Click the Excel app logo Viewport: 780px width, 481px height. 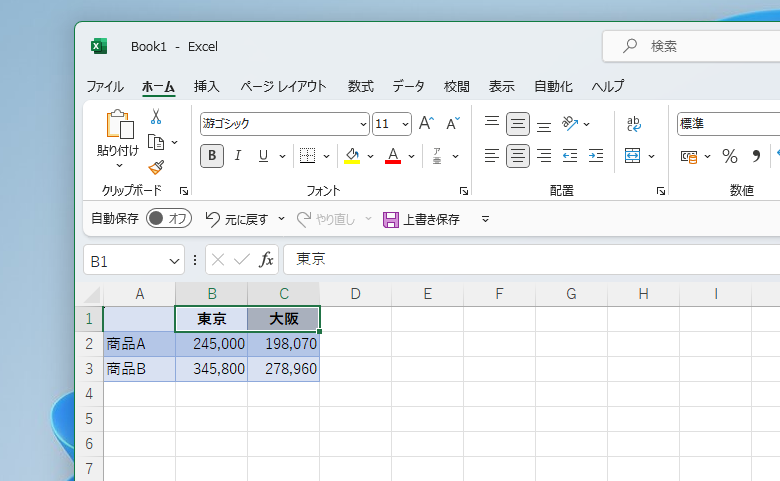tap(99, 46)
